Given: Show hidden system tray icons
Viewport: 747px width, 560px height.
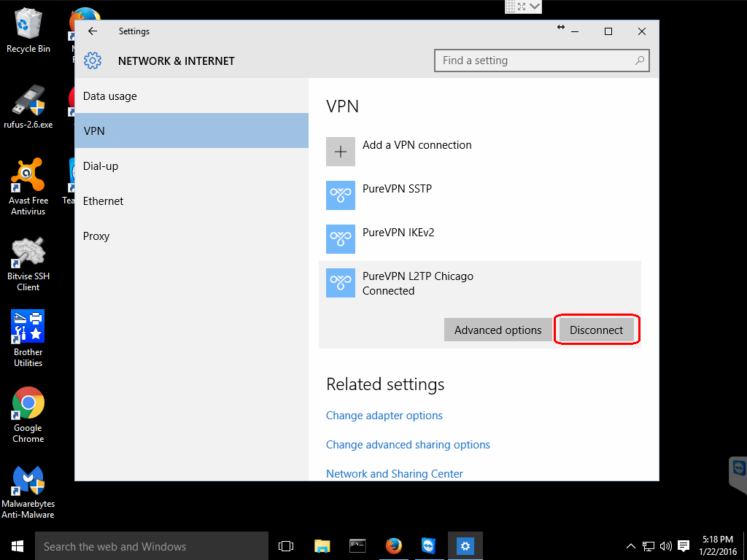Looking at the screenshot, I should pos(630,546).
